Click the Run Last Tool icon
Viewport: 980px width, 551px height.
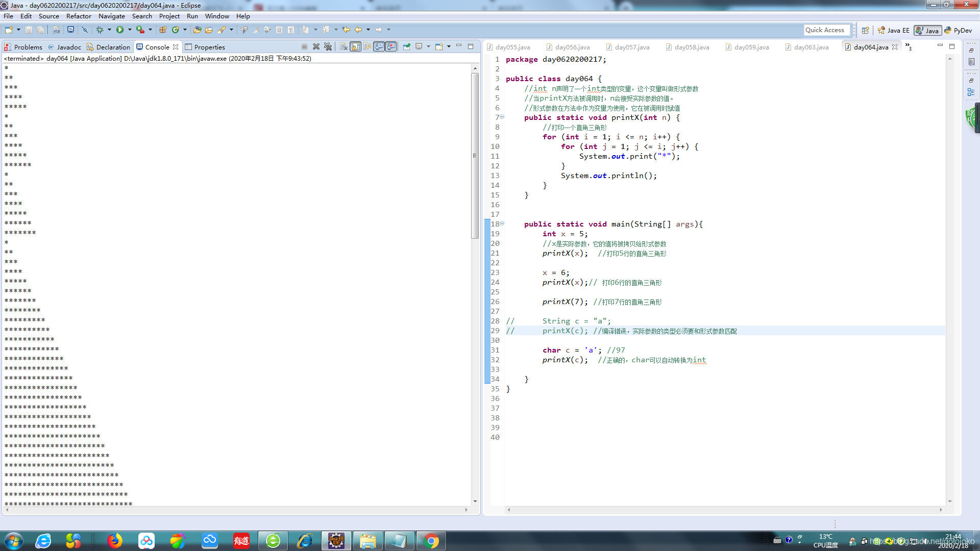140,30
